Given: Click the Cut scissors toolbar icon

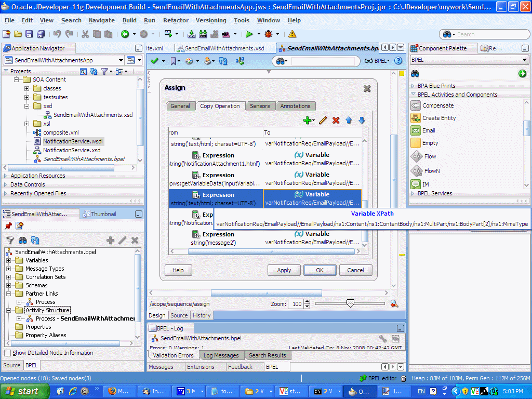Looking at the screenshot, I should [85, 34].
